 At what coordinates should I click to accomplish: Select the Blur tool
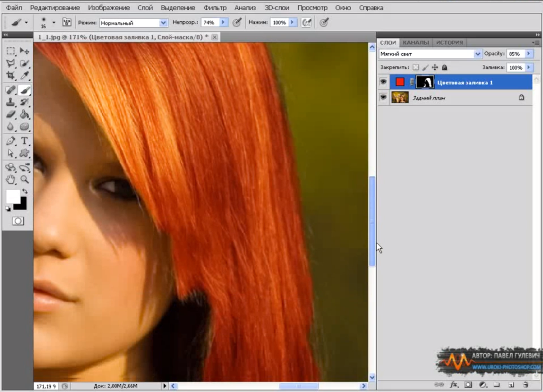tap(11, 126)
